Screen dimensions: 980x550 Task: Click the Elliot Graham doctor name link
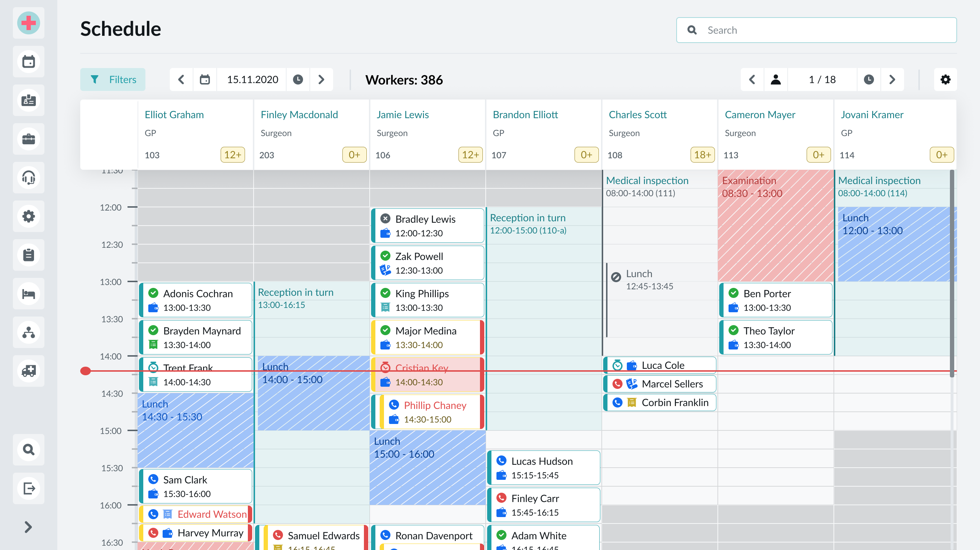[x=174, y=115]
